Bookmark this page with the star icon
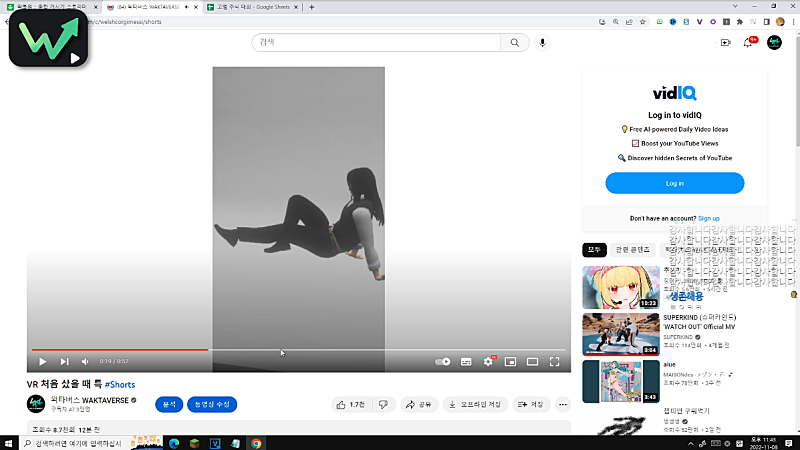The image size is (800, 450). tap(643, 22)
